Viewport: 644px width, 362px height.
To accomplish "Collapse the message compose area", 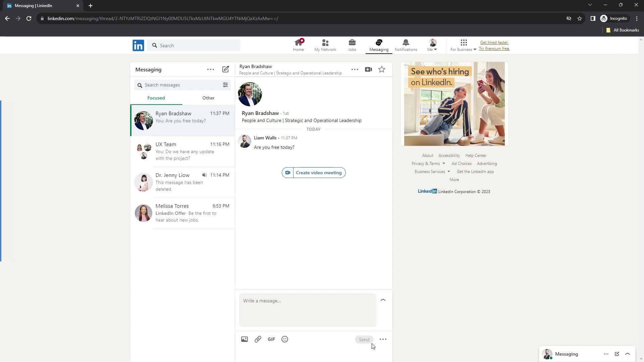I will tap(383, 300).
